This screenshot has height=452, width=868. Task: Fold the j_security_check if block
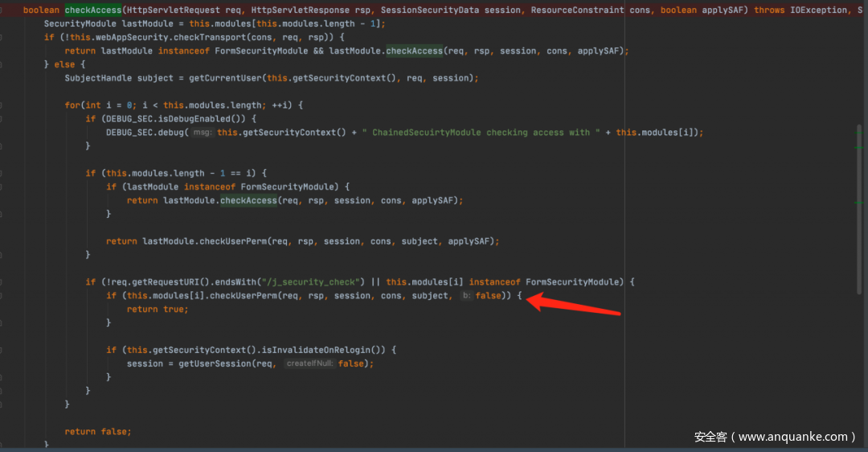pyautogui.click(x=3, y=282)
